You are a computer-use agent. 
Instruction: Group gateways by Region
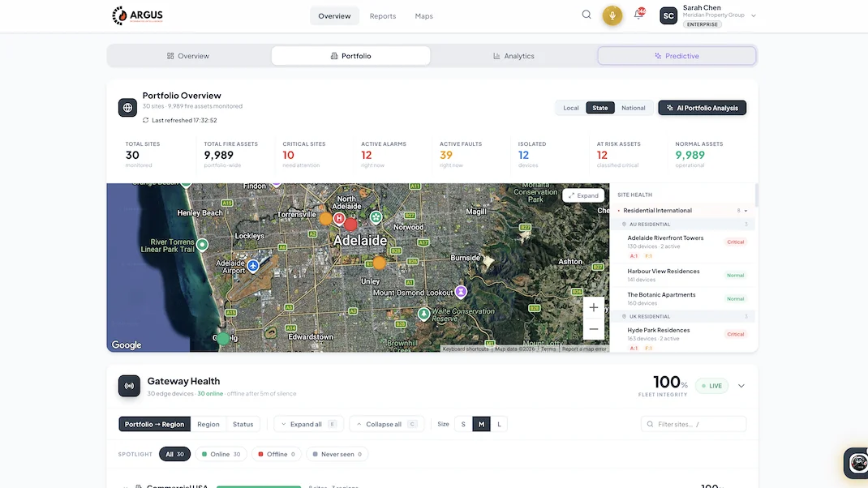pos(208,425)
